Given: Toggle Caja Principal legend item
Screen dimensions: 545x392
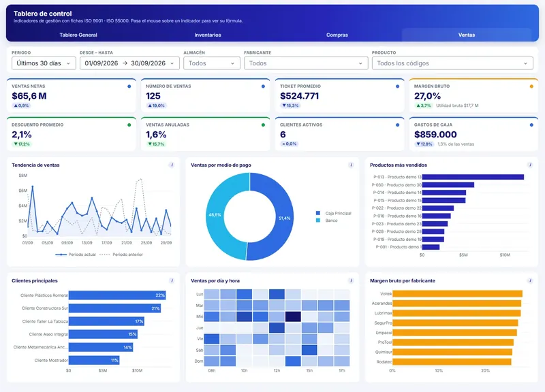Looking at the screenshot, I should 334,213.
